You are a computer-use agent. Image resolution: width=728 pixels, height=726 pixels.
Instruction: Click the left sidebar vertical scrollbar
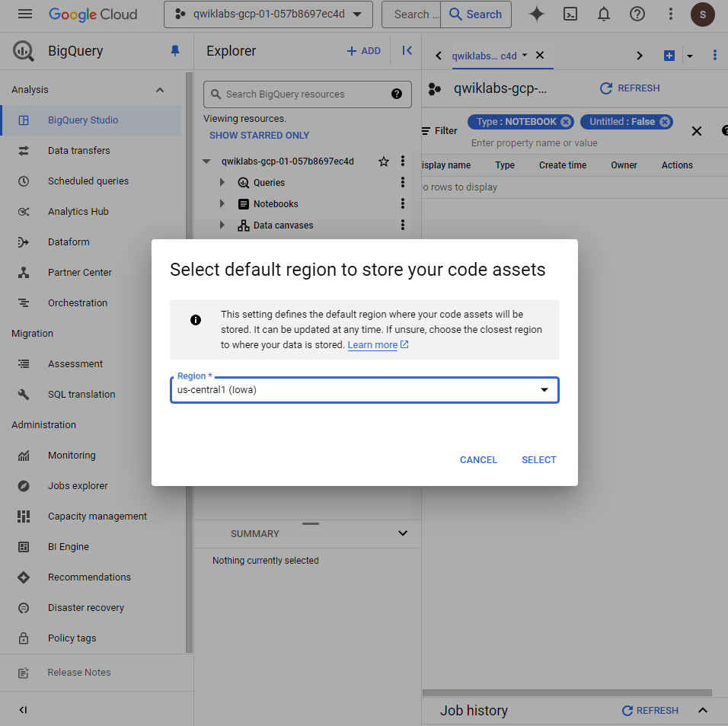click(x=189, y=363)
